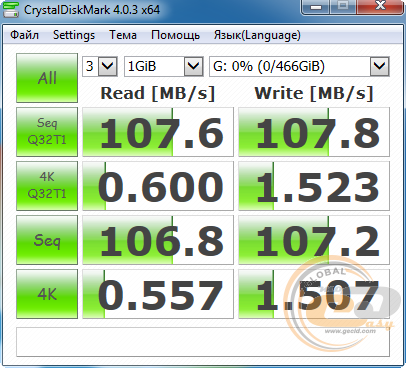Click the CrystalDiskMark app icon in title bar

tap(11, 10)
